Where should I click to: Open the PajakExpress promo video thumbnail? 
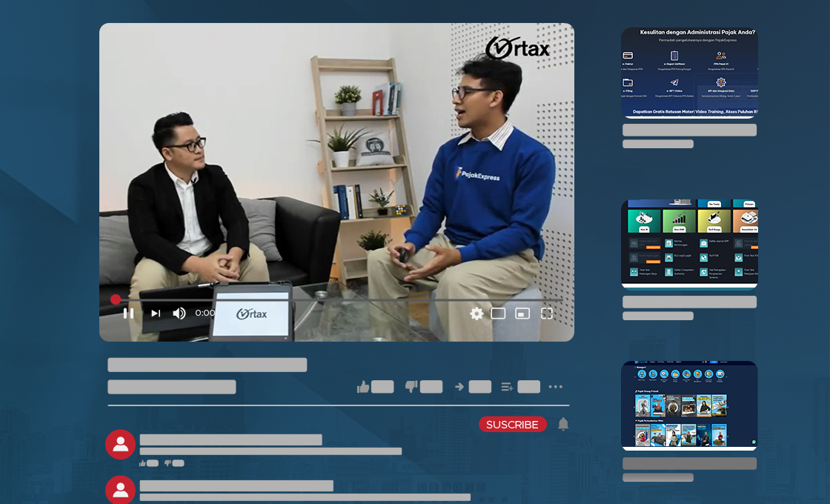[x=688, y=72]
